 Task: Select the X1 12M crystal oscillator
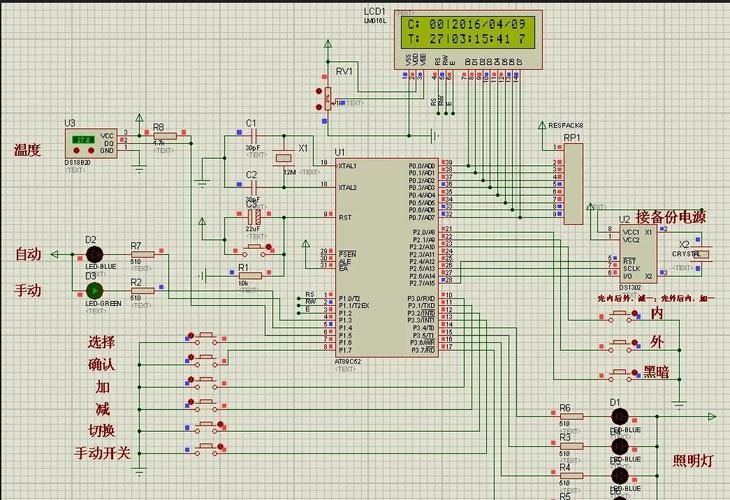click(x=284, y=158)
